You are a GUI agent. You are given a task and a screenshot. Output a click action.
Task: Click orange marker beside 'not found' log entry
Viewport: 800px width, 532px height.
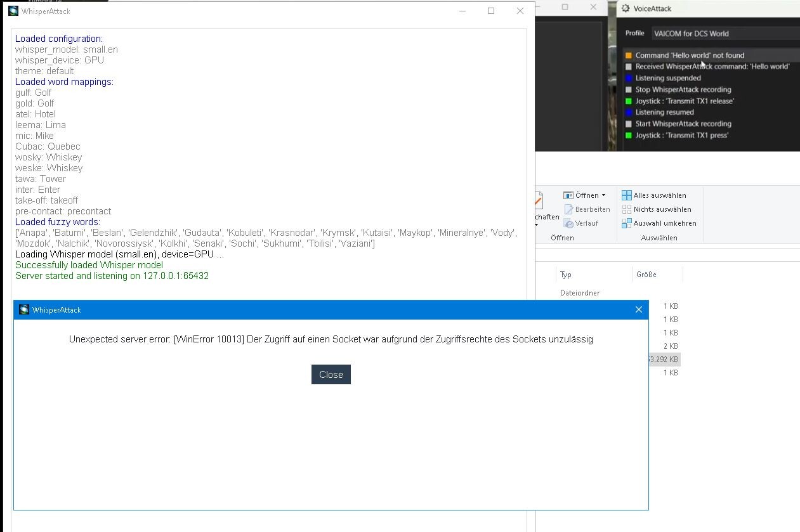pos(629,55)
